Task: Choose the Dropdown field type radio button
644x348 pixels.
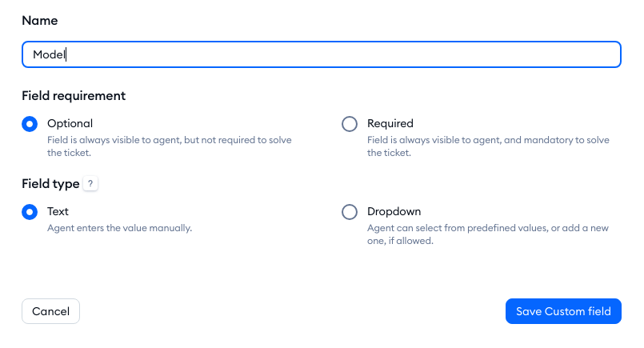Action: tap(350, 212)
